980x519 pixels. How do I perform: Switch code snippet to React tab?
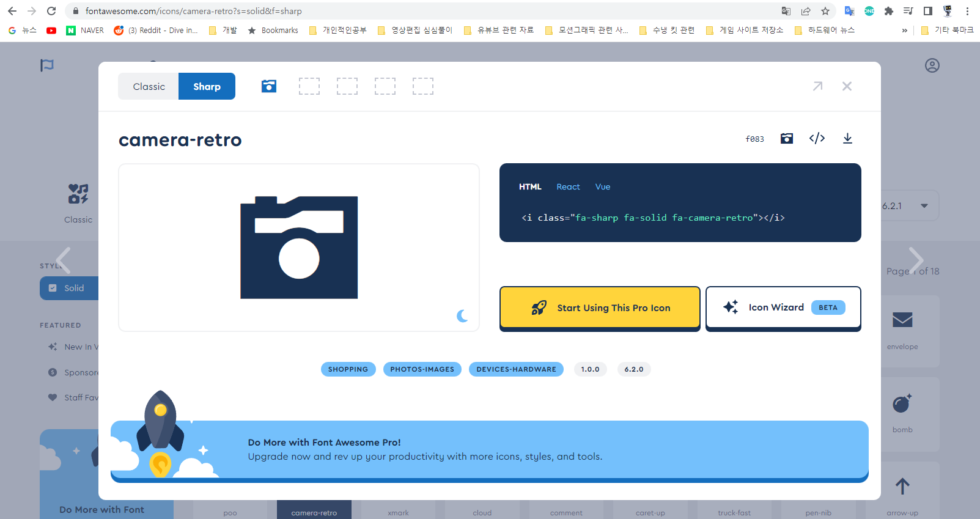pyautogui.click(x=568, y=186)
